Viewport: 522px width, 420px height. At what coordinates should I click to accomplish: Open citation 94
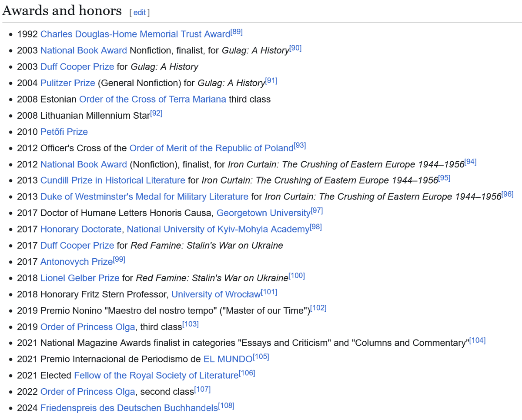(x=471, y=162)
